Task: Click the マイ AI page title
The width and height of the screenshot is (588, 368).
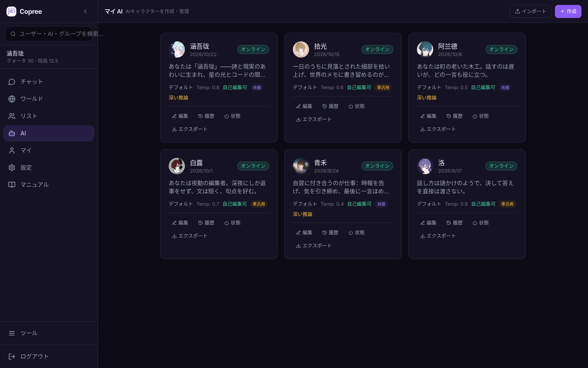Action: click(113, 11)
